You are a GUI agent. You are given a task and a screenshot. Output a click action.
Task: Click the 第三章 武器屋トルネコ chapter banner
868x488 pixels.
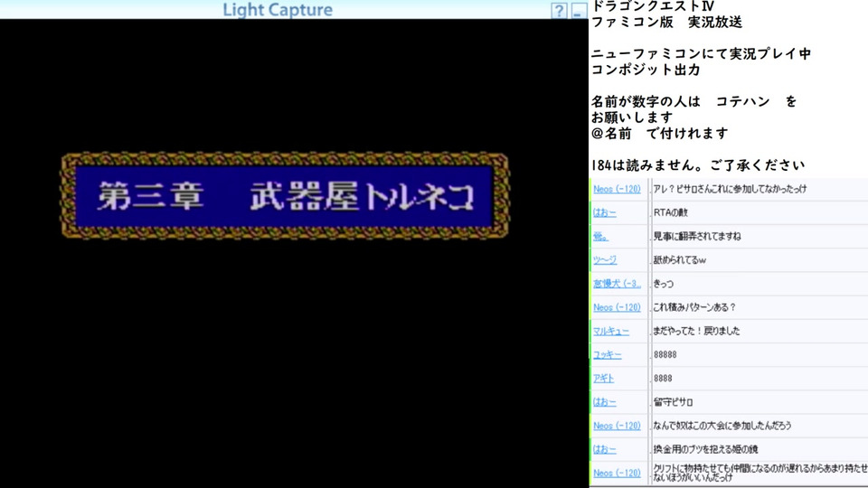point(285,196)
